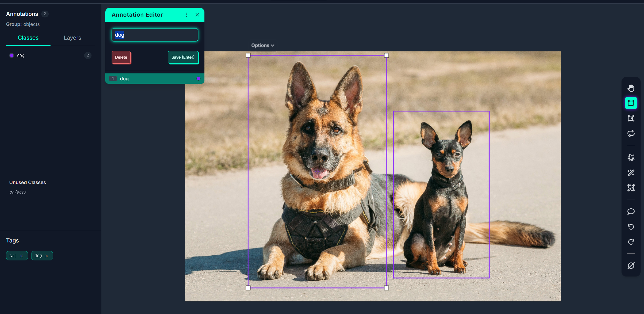Select the bounding box tool
Viewport: 644px width, 314px height.
point(631,103)
